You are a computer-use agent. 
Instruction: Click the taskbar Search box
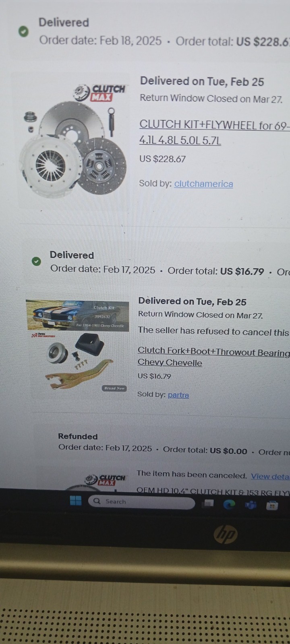141,502
